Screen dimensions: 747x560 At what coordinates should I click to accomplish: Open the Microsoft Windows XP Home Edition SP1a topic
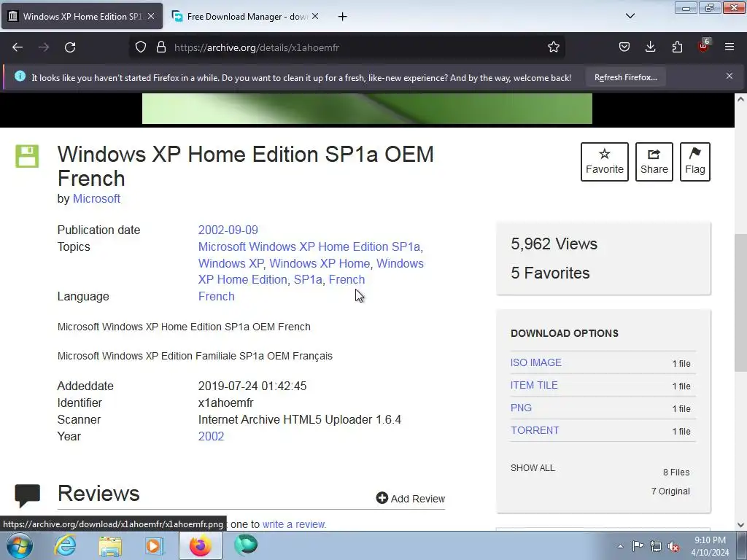[x=309, y=246]
